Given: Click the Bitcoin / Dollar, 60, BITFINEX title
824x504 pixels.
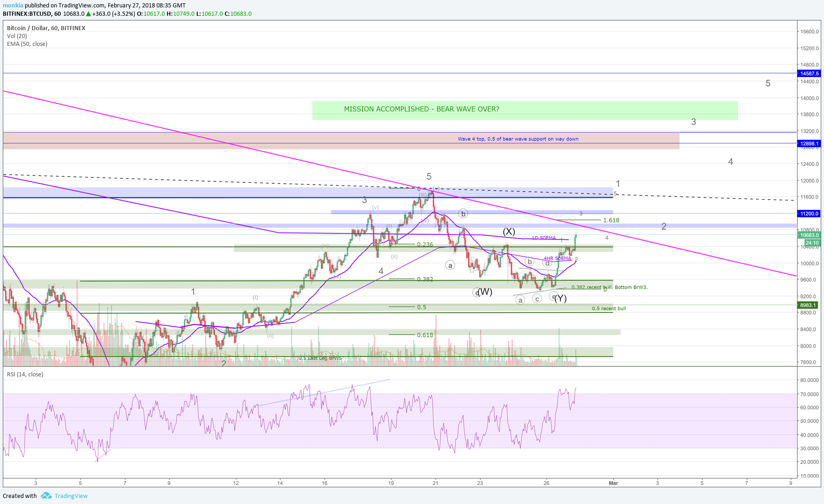Looking at the screenshot, I should 46,28.
